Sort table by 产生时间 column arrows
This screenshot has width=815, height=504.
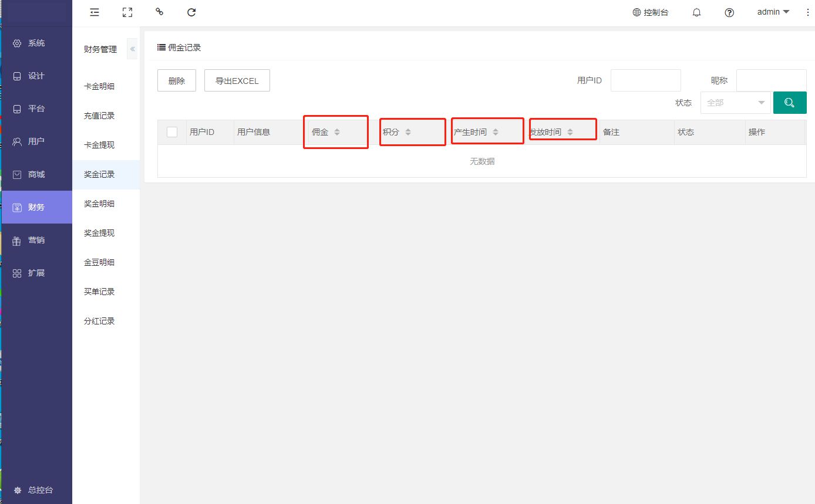point(496,132)
